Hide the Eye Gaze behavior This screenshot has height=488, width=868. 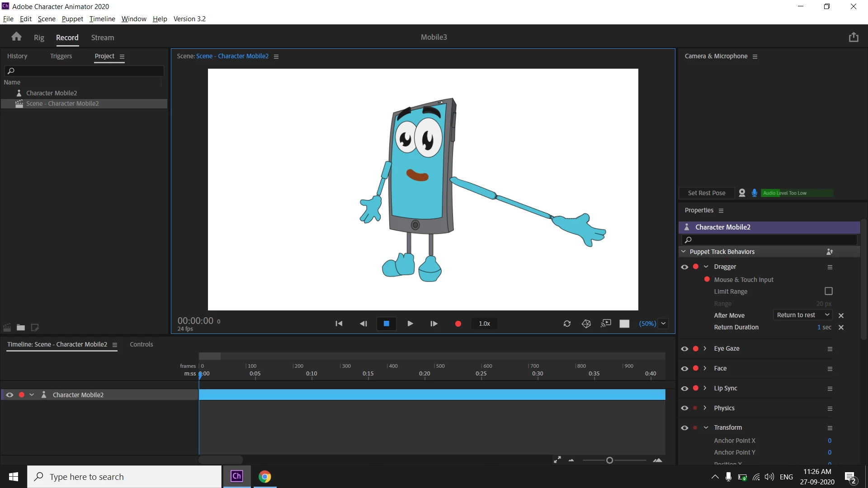(684, 349)
